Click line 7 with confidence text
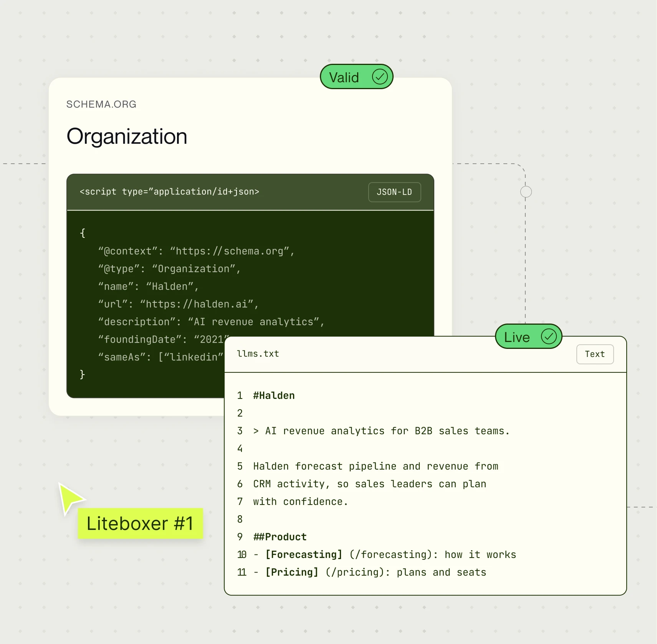The width and height of the screenshot is (657, 644). click(x=300, y=502)
